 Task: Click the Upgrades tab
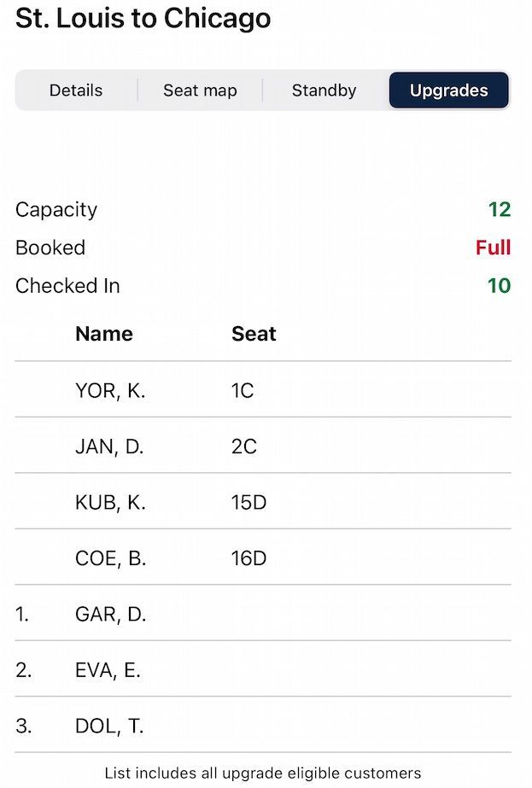pyautogui.click(x=449, y=90)
